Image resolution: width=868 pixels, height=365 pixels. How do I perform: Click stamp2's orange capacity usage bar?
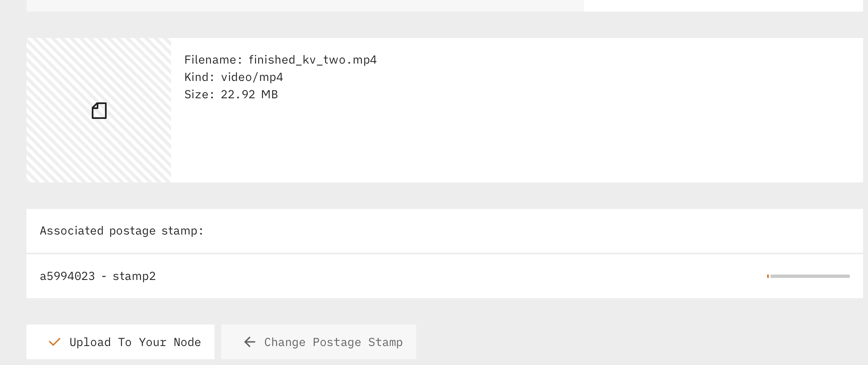[768, 276]
